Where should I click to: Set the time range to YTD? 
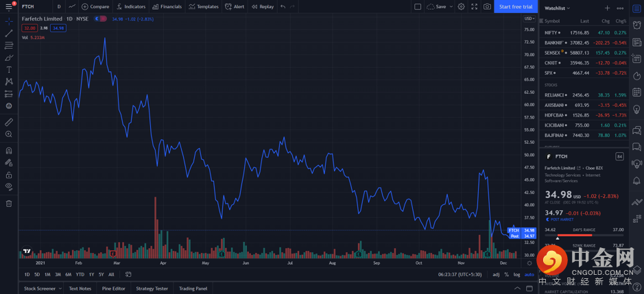click(80, 274)
